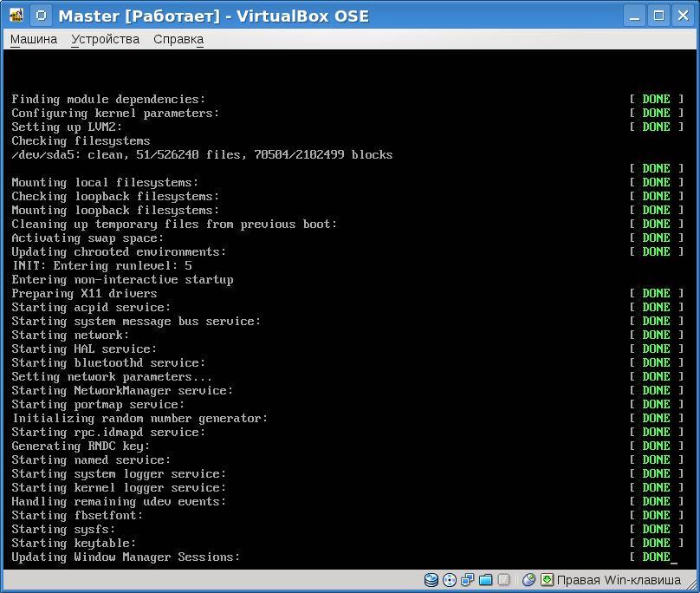Viewport: 700px width, 593px height.
Task: Open the Справка menu
Action: 178,39
